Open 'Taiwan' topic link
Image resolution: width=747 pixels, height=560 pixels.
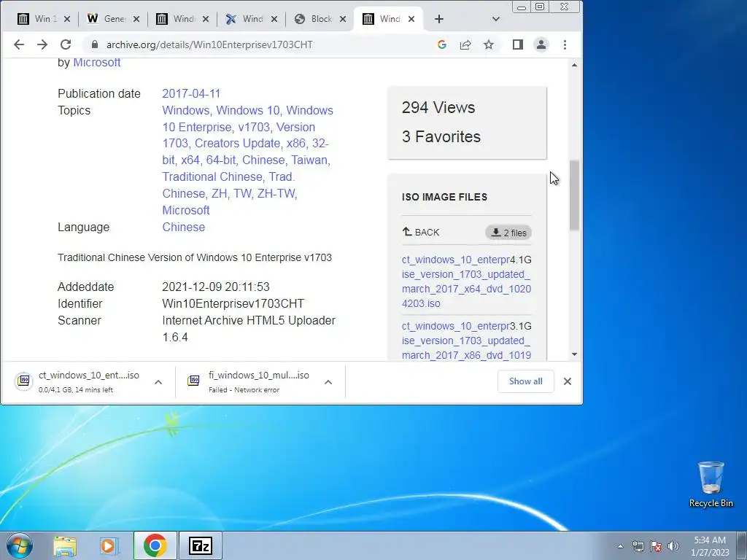click(309, 160)
